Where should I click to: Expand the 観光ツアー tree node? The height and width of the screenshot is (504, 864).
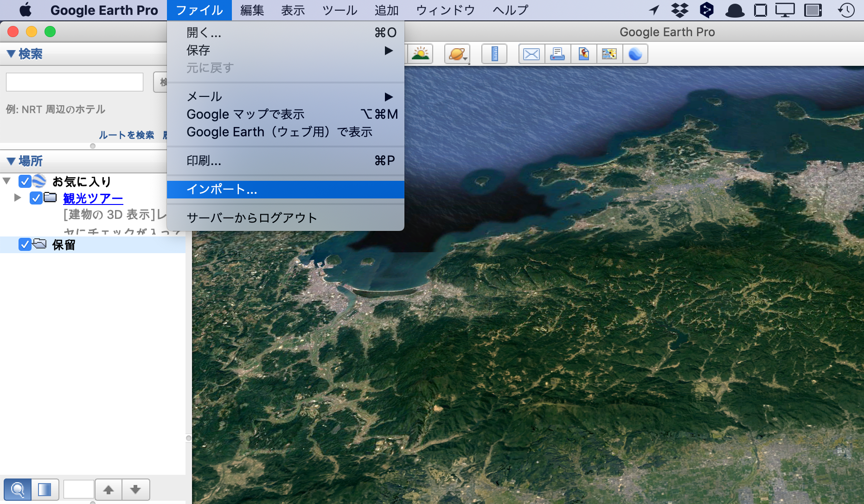tap(18, 198)
